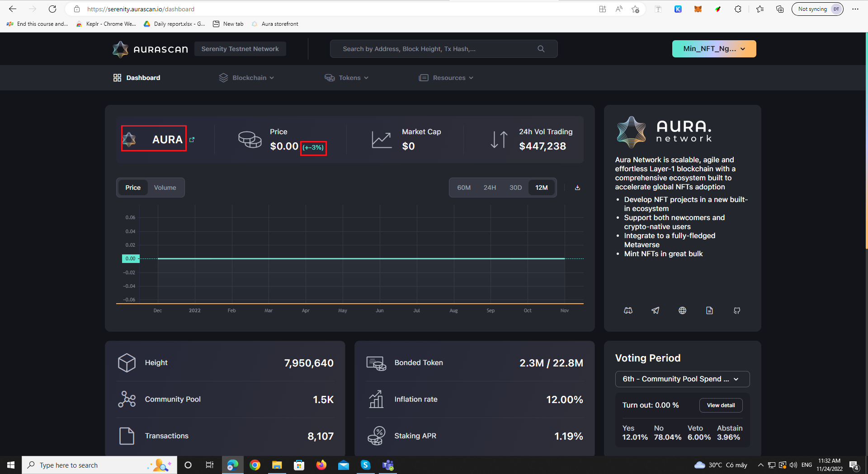This screenshot has width=868, height=474.
Task: Click the whitepaper document icon
Action: tap(709, 310)
